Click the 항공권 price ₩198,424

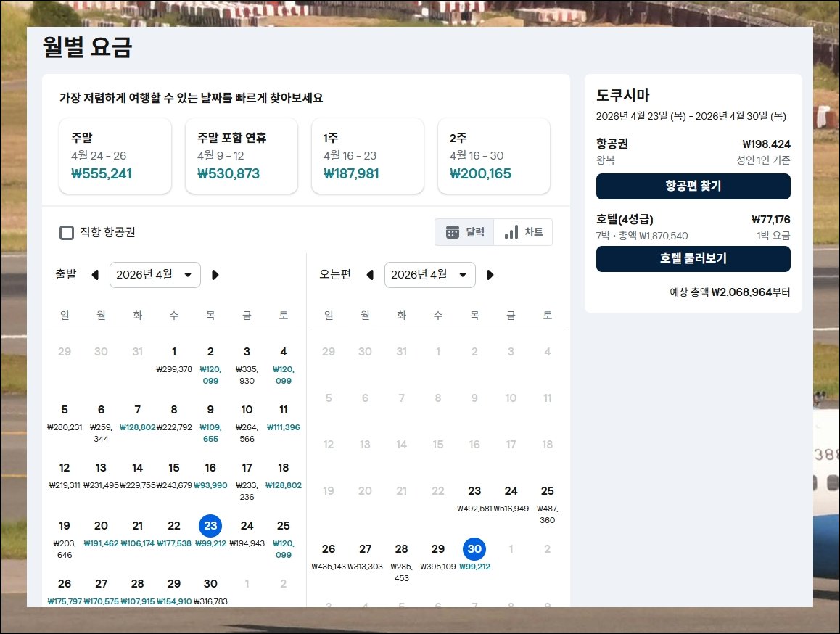[766, 144]
